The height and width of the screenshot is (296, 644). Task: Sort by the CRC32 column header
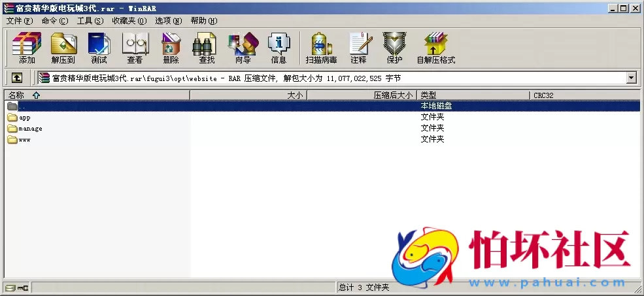[x=585, y=95]
